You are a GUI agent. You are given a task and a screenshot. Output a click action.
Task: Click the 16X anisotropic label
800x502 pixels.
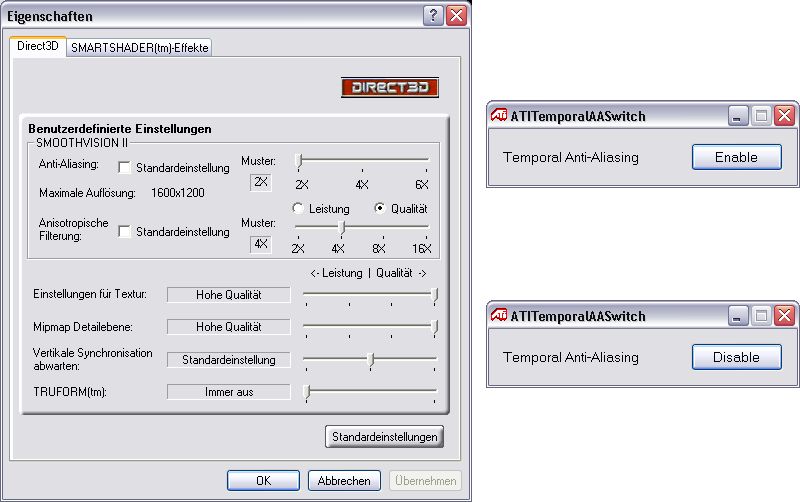point(422,248)
